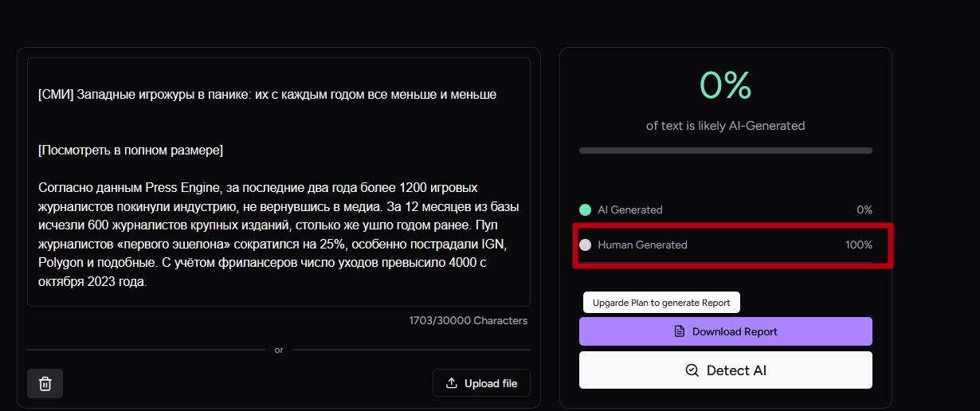Click the gray dot beside Human Generated
Screen dimensions: 980x411
tap(585, 245)
